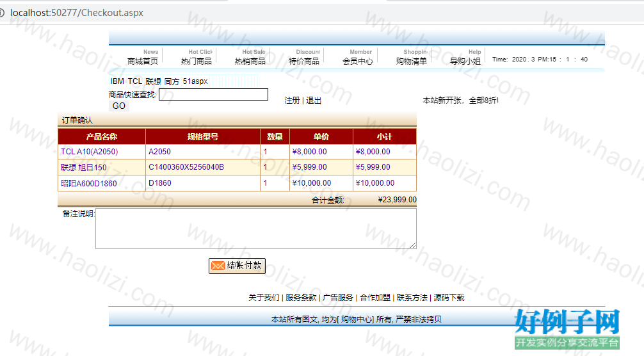Open the 购物清单 Shopping menu item
Image resolution: width=644 pixels, height=356 pixels.
(x=412, y=57)
